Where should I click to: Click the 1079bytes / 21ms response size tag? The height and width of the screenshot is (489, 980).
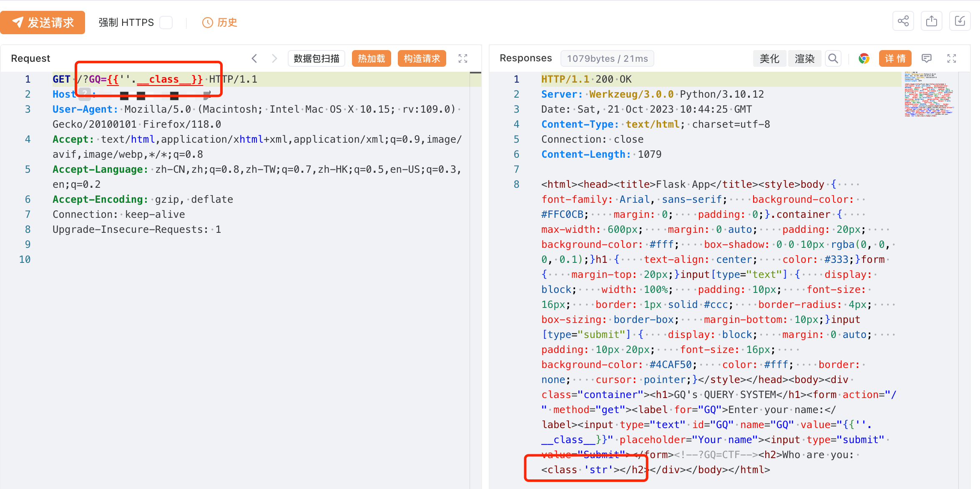[607, 58]
